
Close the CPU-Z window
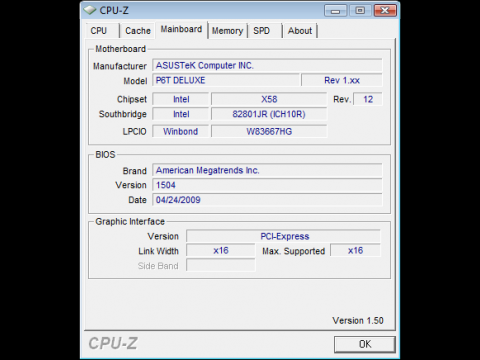385,11
